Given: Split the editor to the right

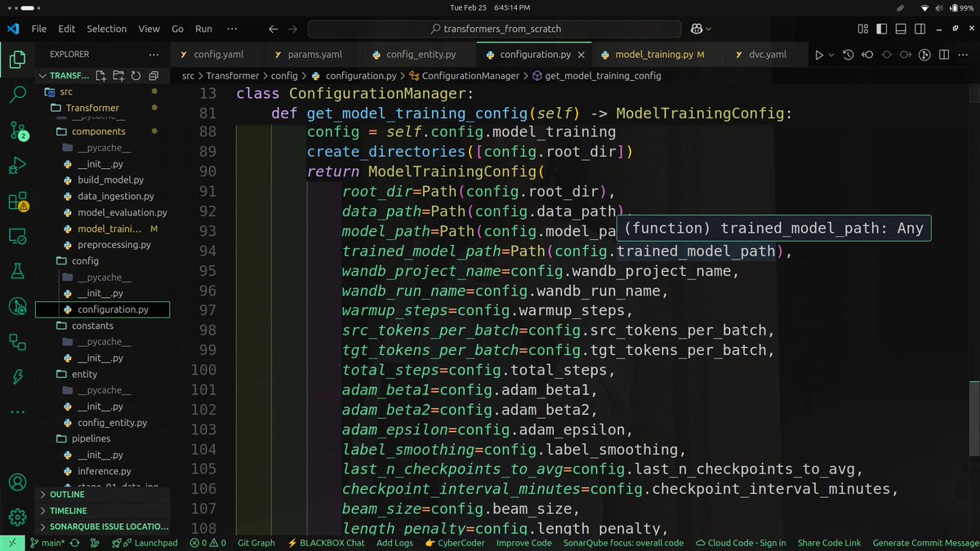Looking at the screenshot, I should tap(944, 55).
